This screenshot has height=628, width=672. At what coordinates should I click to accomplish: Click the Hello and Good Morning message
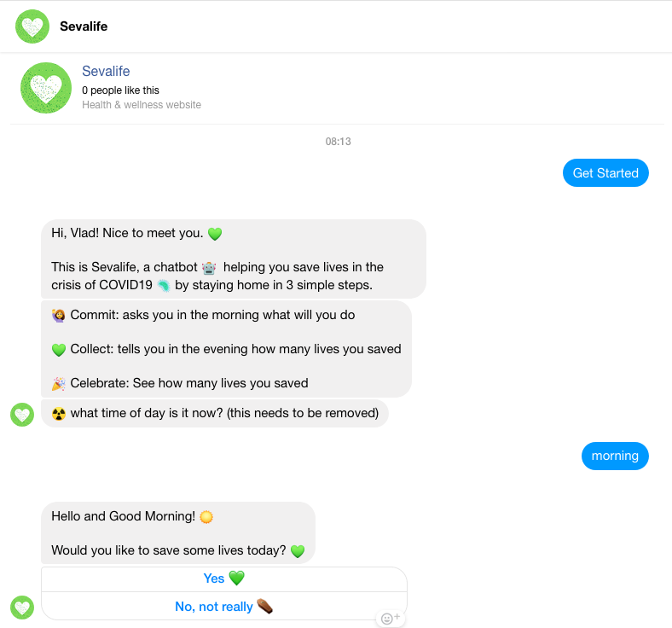pyautogui.click(x=178, y=532)
